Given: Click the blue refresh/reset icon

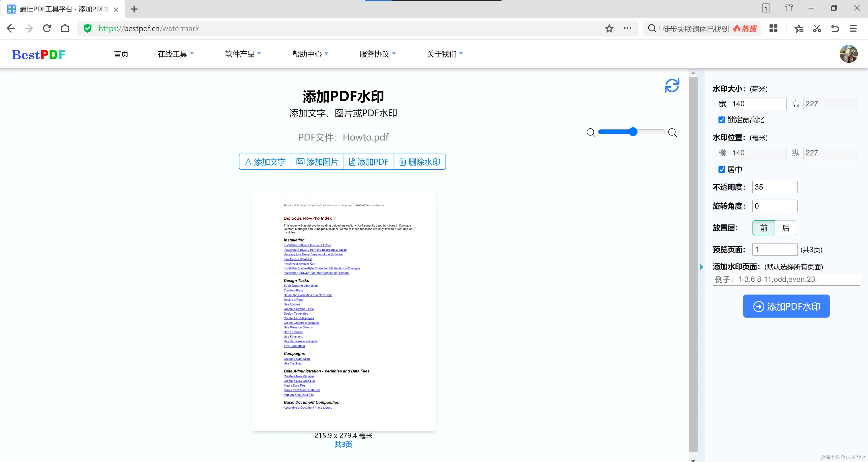Looking at the screenshot, I should click(672, 85).
